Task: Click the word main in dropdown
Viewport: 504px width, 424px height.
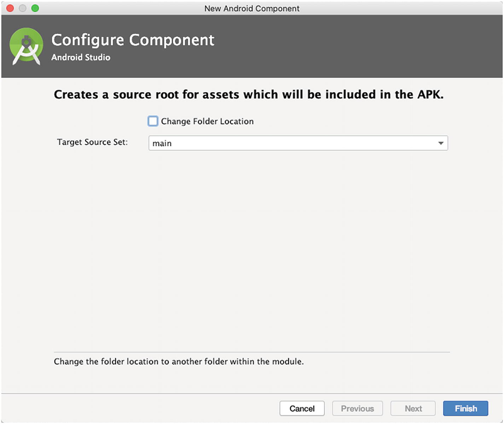Action: coord(162,143)
